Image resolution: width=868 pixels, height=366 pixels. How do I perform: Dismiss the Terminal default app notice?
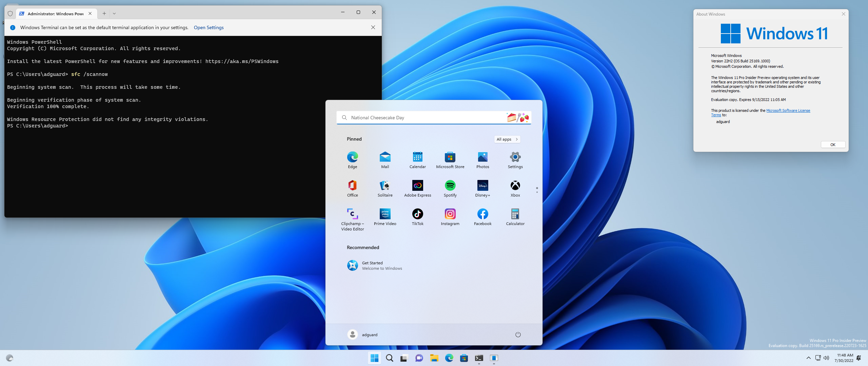tap(373, 27)
